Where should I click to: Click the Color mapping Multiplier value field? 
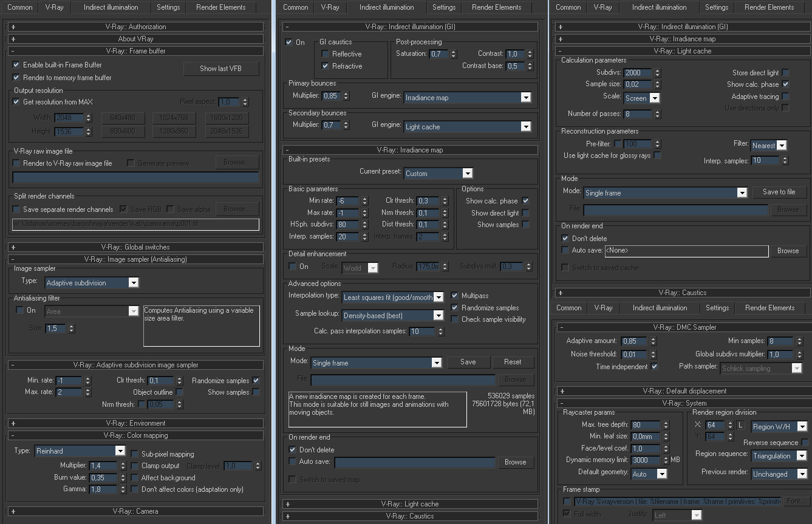click(103, 466)
